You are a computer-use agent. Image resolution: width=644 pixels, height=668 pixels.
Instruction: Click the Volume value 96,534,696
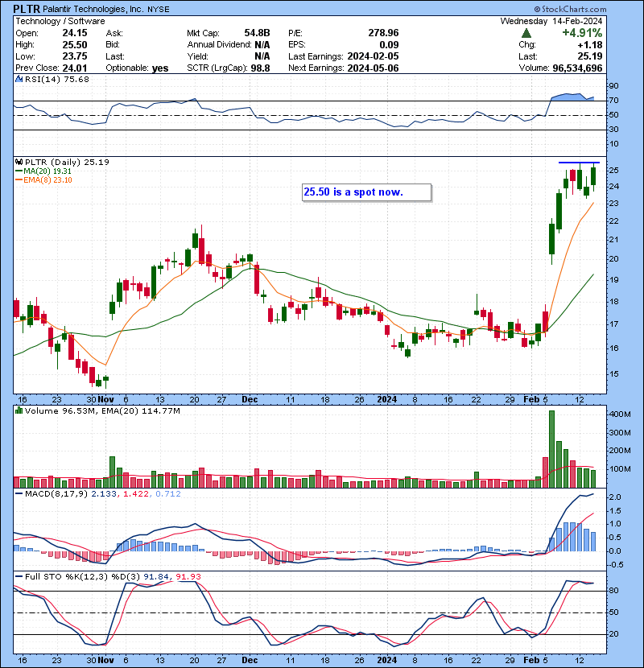point(577,68)
